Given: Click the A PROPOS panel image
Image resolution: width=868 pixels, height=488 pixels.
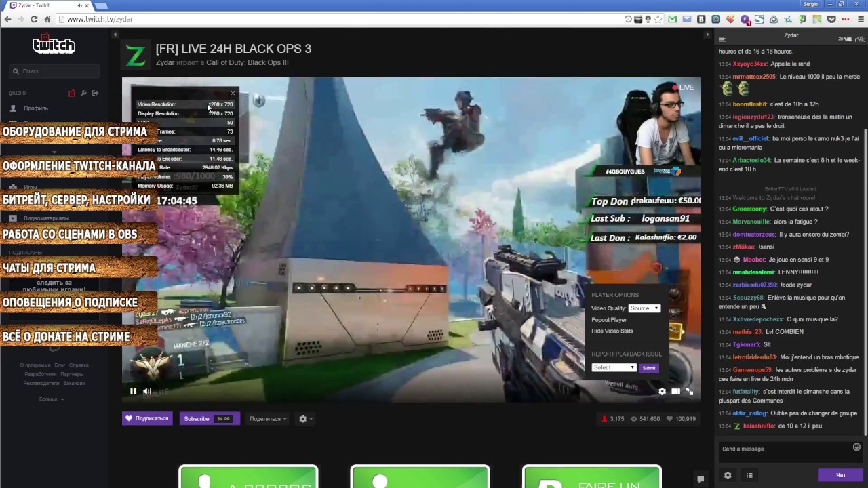Looking at the screenshot, I should point(248,476).
